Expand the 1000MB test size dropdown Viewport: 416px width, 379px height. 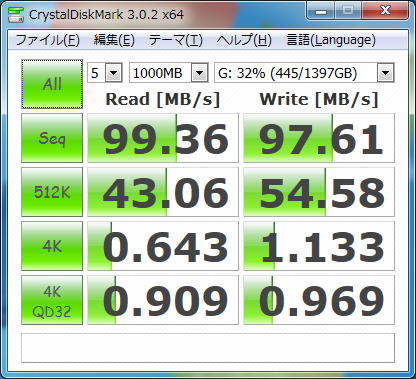coord(200,73)
